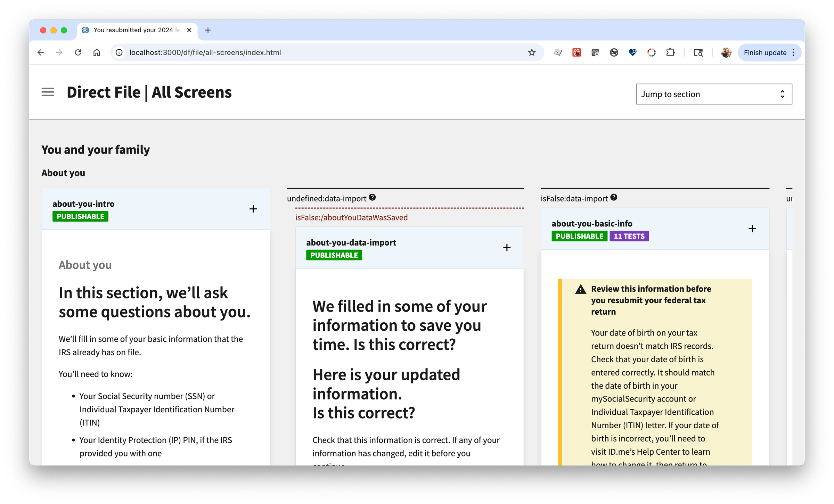Open the hamburger menu icon
The image size is (834, 504).
(48, 92)
